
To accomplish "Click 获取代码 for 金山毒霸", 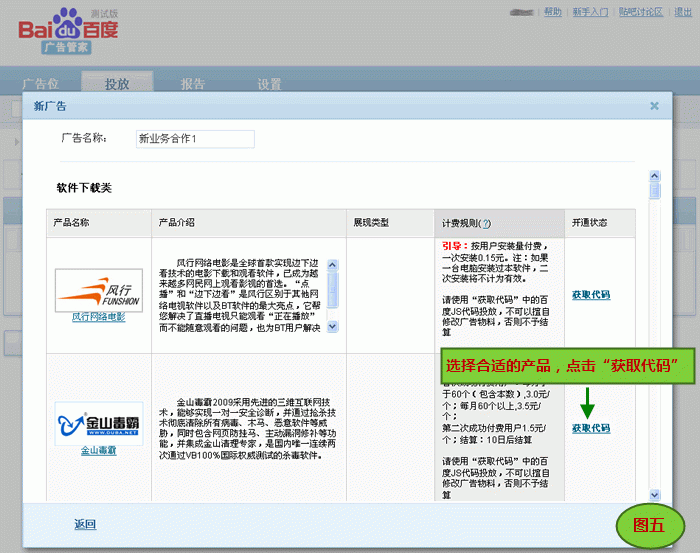I will point(591,428).
